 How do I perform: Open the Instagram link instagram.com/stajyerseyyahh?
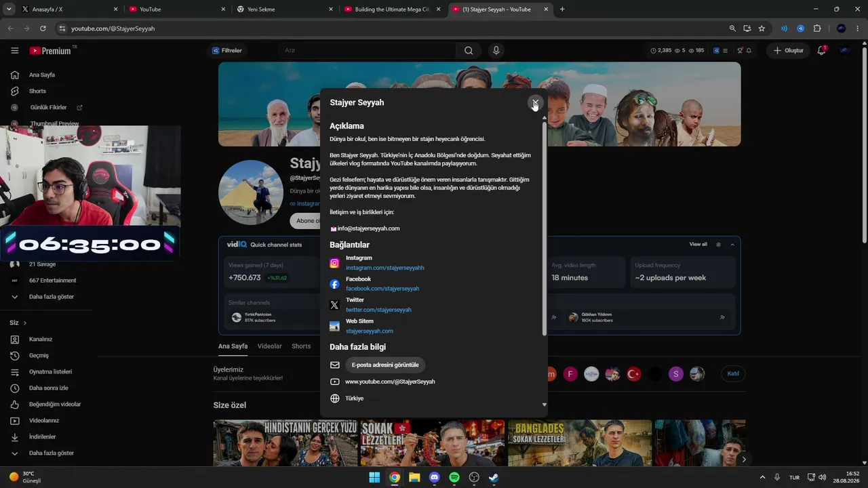384,268
